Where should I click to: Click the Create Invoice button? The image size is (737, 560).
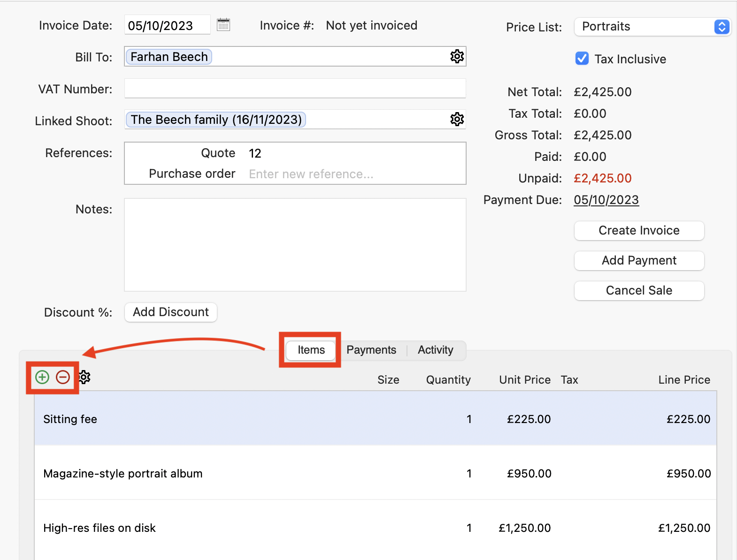click(638, 230)
